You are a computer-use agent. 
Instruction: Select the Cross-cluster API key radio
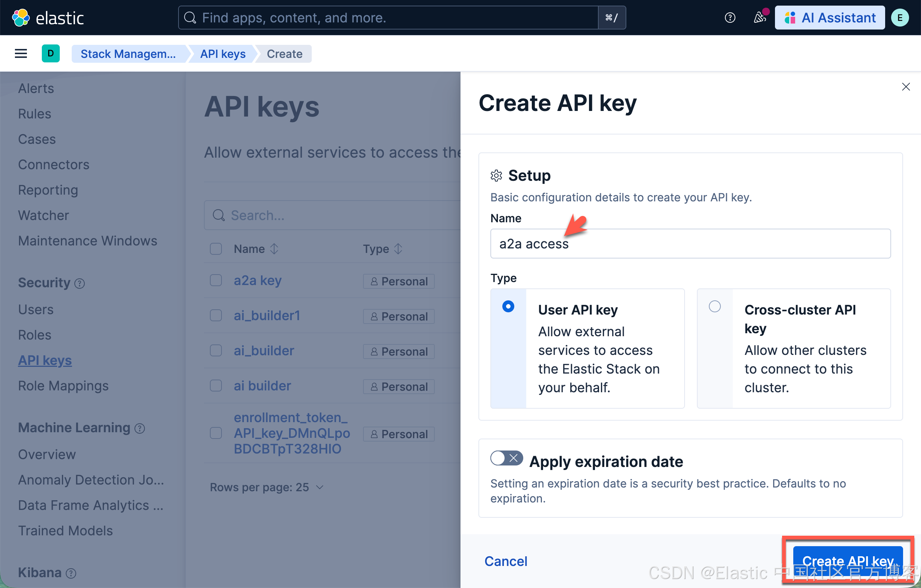[714, 306]
